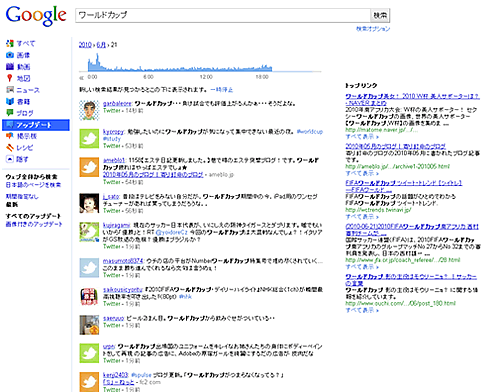Open j_sato's username link

[x=111, y=197]
